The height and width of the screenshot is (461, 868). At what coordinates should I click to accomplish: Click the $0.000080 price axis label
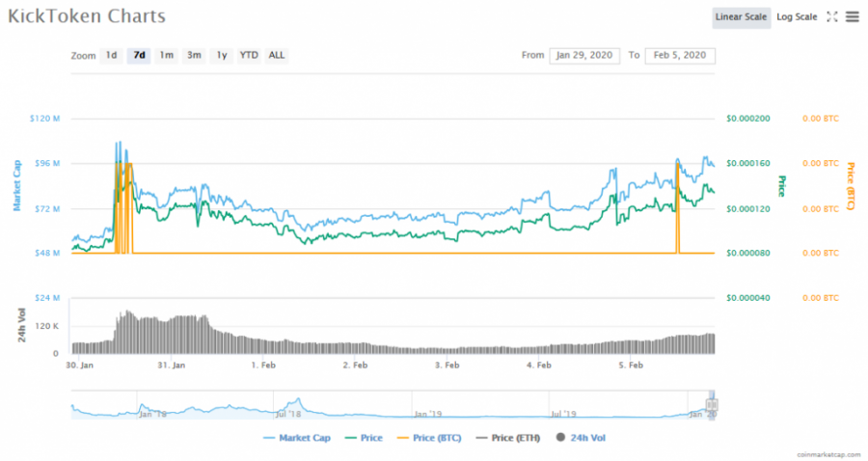coord(747,253)
